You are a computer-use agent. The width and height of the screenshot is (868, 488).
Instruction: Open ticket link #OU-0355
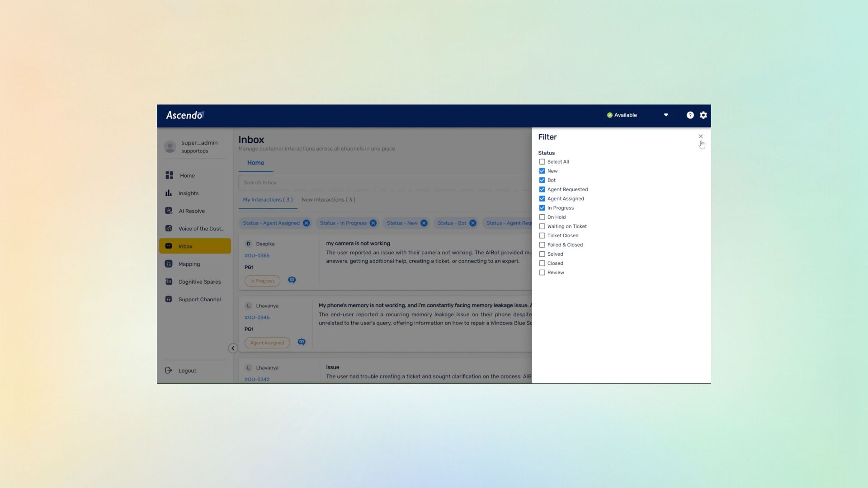tap(257, 256)
